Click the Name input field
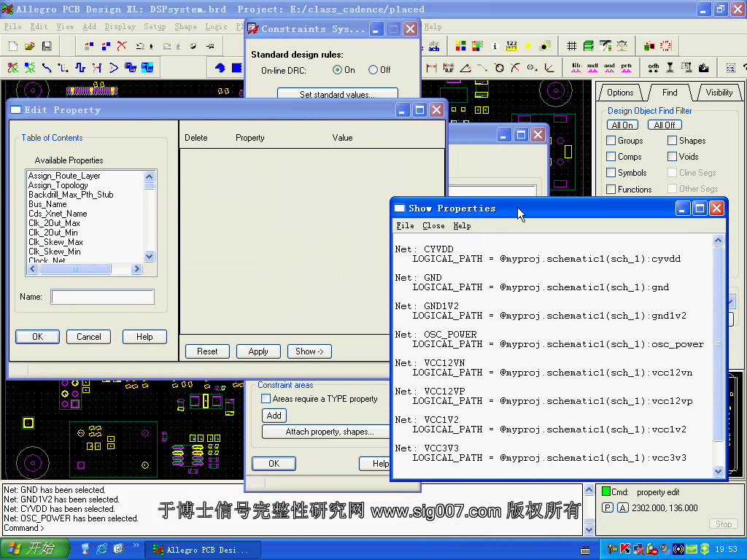The image size is (747, 560). click(102, 297)
